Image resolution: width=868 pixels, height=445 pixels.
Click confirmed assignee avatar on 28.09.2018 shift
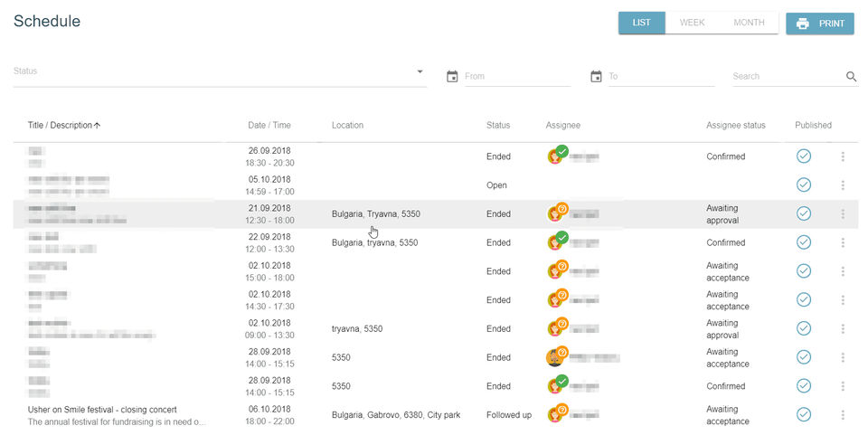point(556,386)
